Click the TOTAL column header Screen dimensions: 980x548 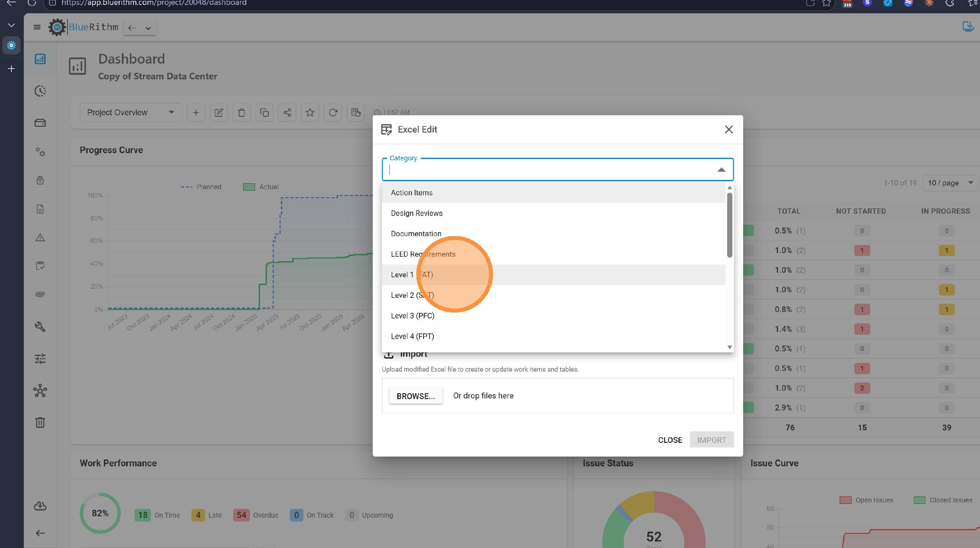pyautogui.click(x=789, y=211)
